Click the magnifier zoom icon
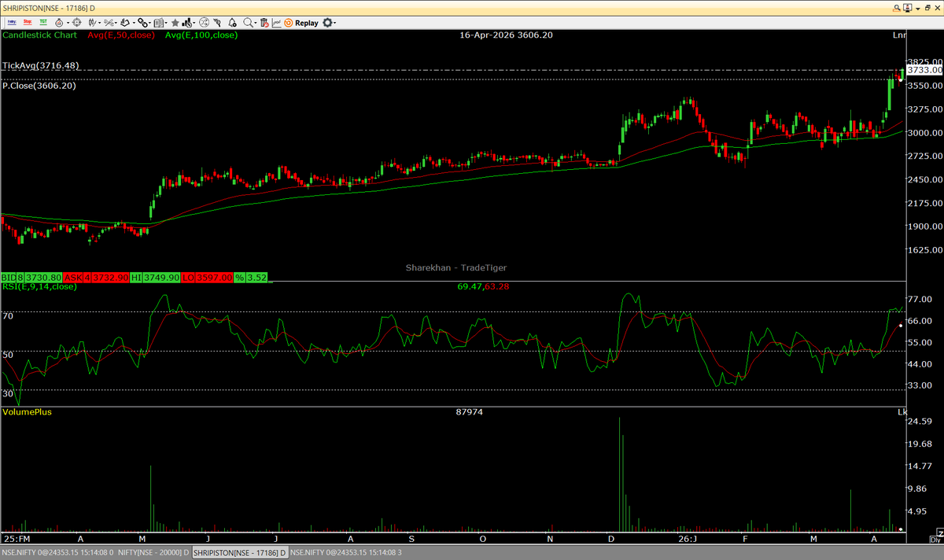 pos(249,23)
